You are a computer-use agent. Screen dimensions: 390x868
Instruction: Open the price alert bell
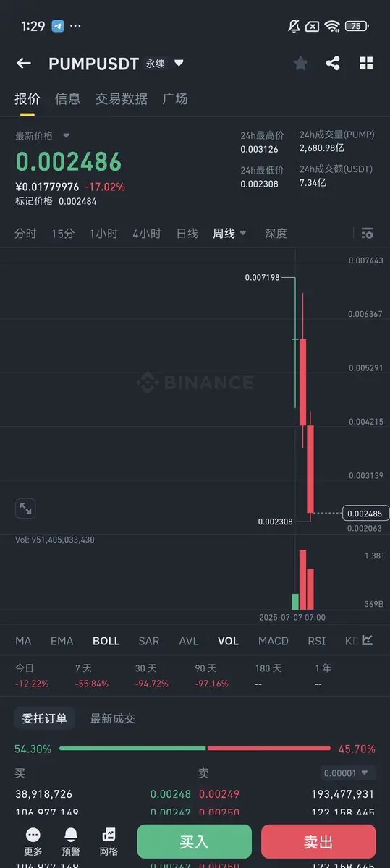coord(71,842)
